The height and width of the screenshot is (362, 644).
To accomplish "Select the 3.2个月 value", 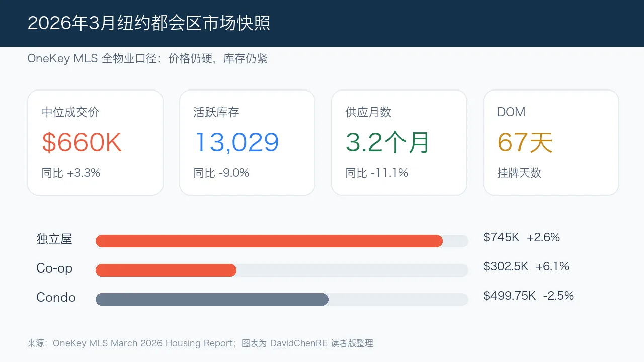I will tap(388, 142).
